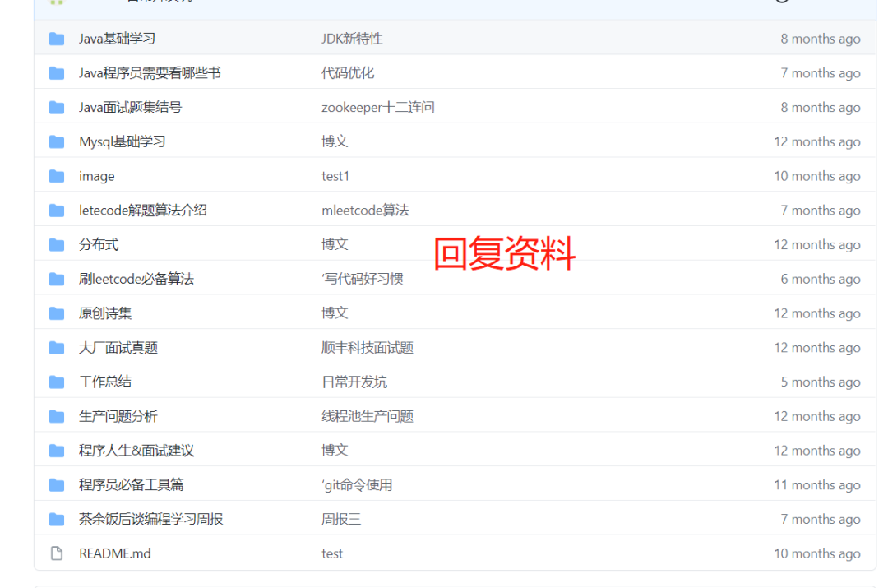Click folder icon beside 分布式
This screenshot has height=588, width=888.
pyautogui.click(x=57, y=245)
